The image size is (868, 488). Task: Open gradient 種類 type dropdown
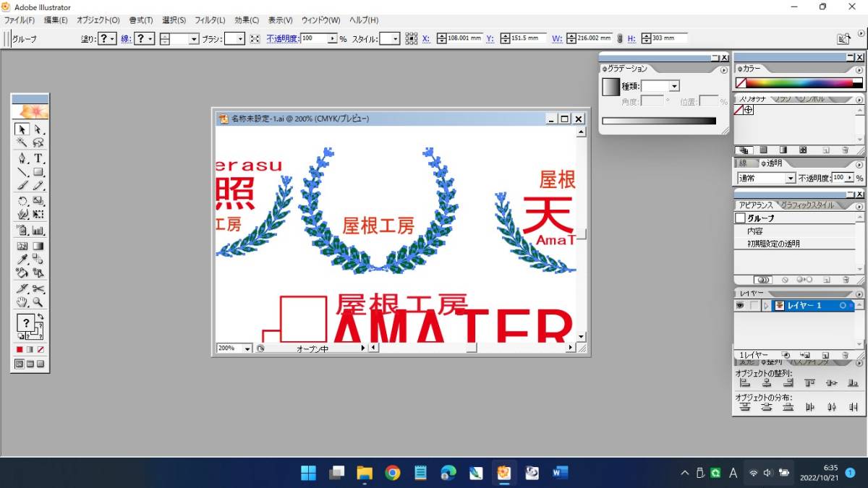pyautogui.click(x=674, y=86)
